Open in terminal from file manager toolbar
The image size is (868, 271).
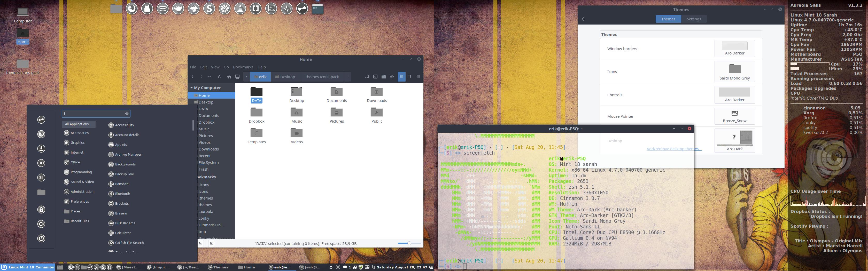click(375, 77)
